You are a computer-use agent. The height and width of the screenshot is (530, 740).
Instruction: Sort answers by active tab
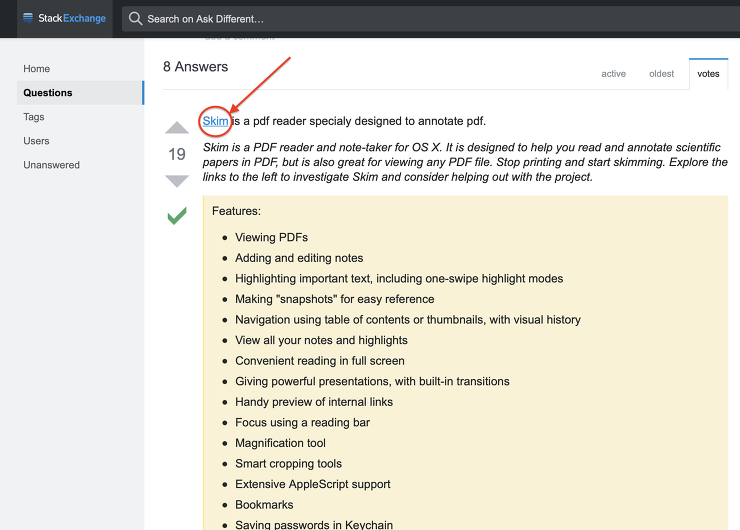[x=613, y=73]
